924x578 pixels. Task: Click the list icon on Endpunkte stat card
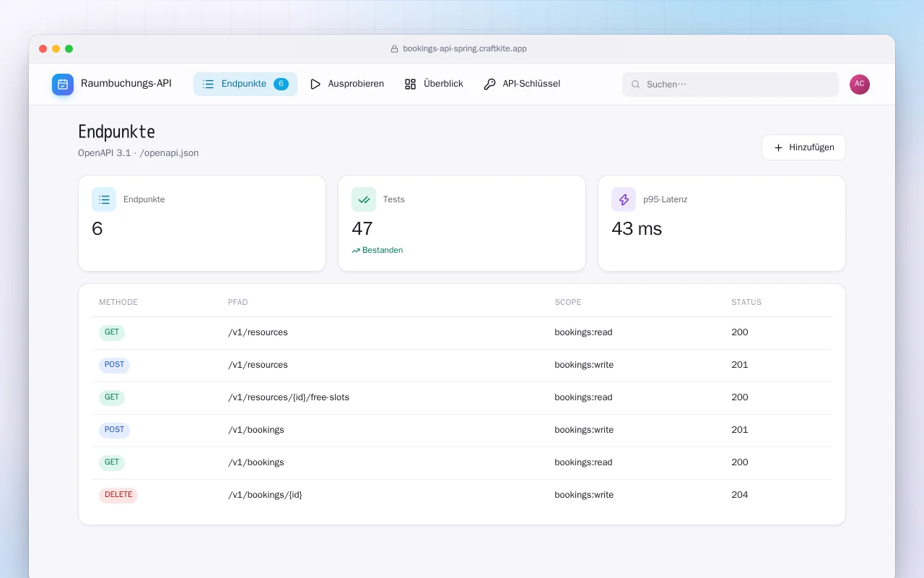[104, 199]
